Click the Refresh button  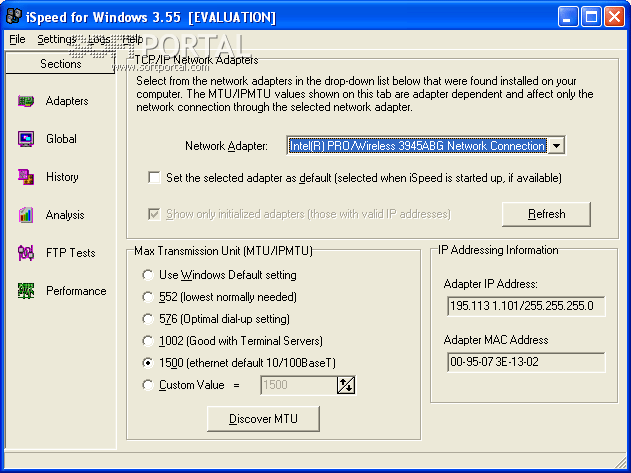click(546, 214)
